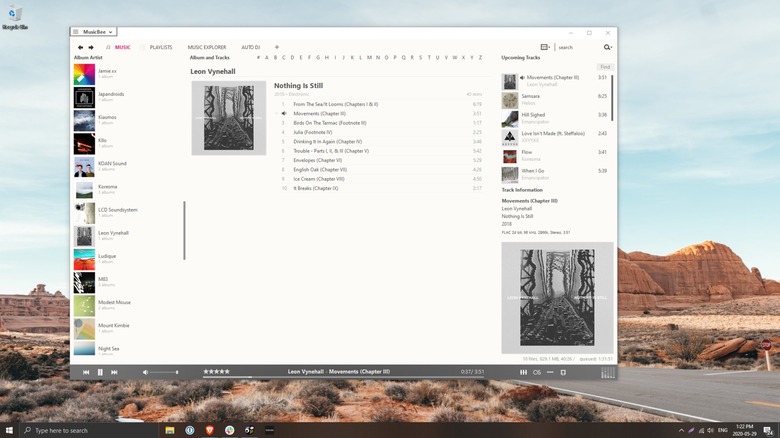Seek within the track progress bar
Image resolution: width=780 pixels, height=438 pixels.
tap(343, 377)
